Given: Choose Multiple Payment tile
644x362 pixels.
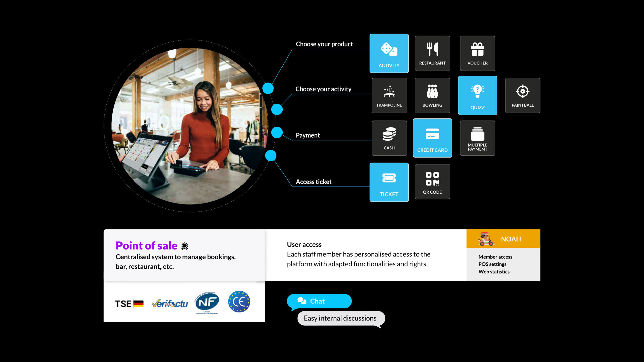Looking at the screenshot, I should (477, 138).
